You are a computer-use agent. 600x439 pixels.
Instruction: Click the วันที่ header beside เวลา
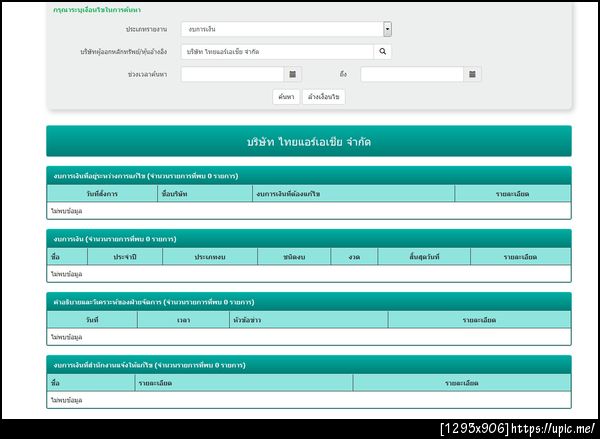click(92, 320)
